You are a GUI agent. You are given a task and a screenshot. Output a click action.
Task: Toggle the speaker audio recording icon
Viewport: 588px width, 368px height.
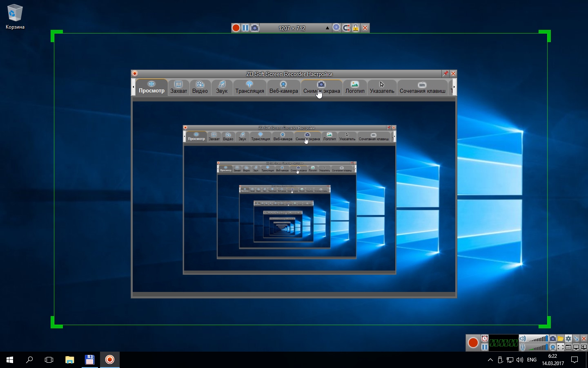(x=523, y=339)
